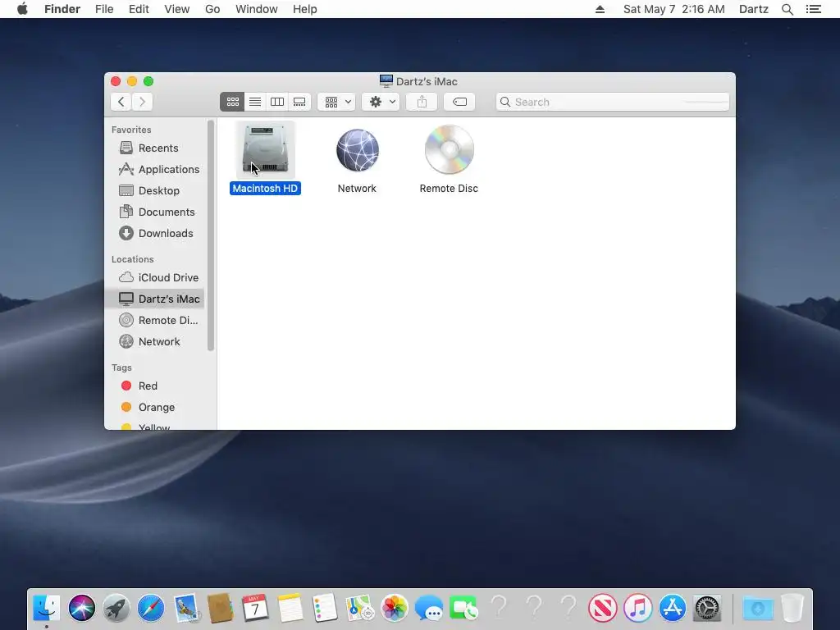Viewport: 840px width, 630px height.
Task: Switch to gallery view in Finder toolbar
Action: [299, 102]
